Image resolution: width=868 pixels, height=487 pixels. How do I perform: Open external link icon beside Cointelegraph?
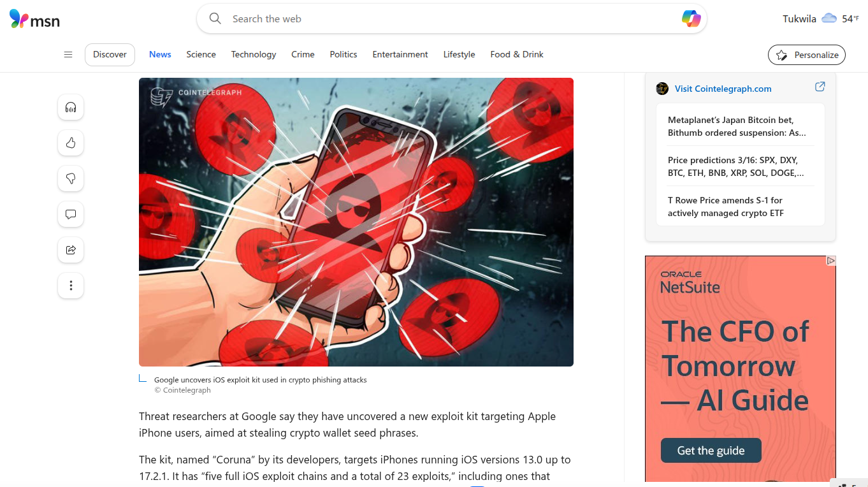pyautogui.click(x=820, y=87)
